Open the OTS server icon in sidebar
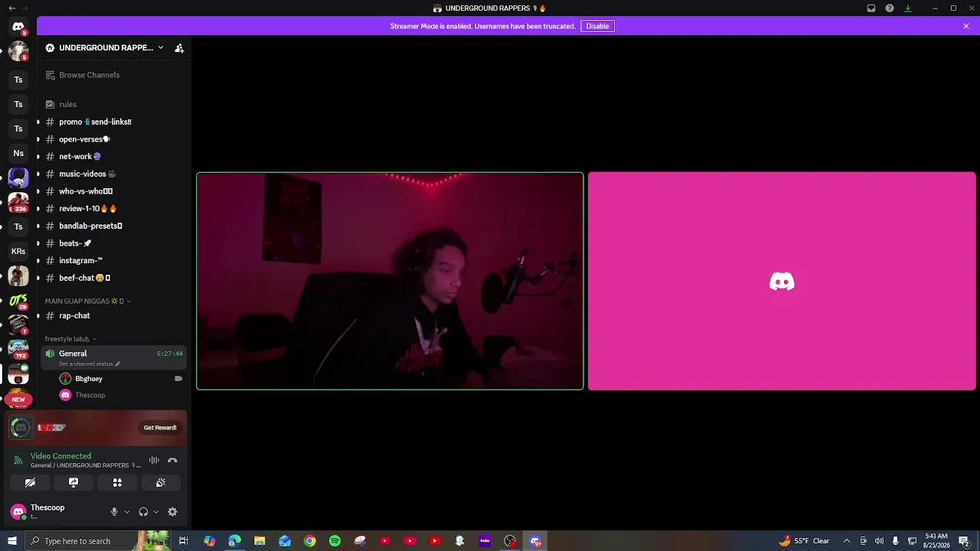Image resolution: width=980 pixels, height=551 pixels. [18, 300]
